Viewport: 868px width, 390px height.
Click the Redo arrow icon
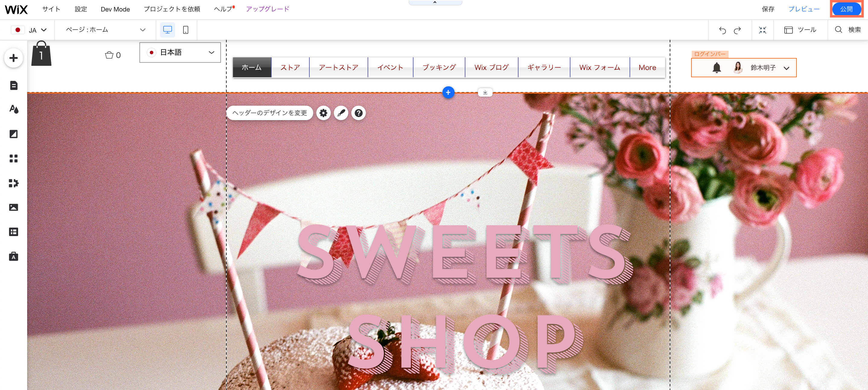pos(737,30)
